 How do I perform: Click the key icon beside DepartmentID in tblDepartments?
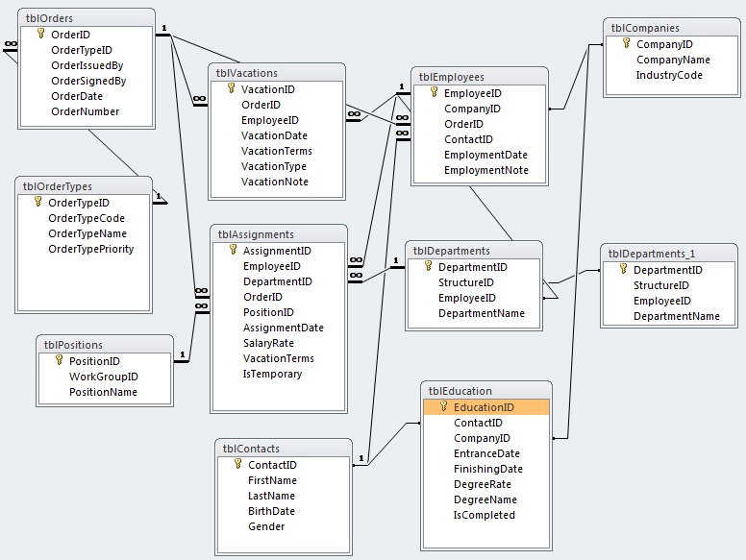(428, 266)
